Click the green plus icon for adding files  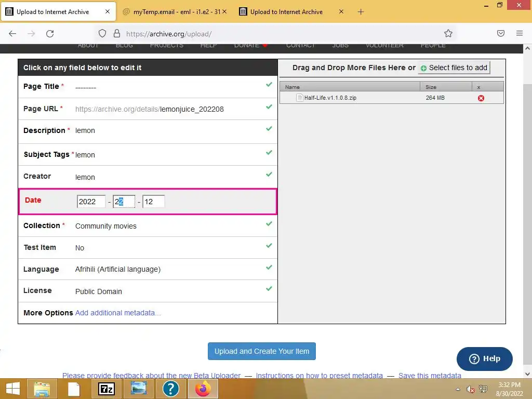[423, 68]
